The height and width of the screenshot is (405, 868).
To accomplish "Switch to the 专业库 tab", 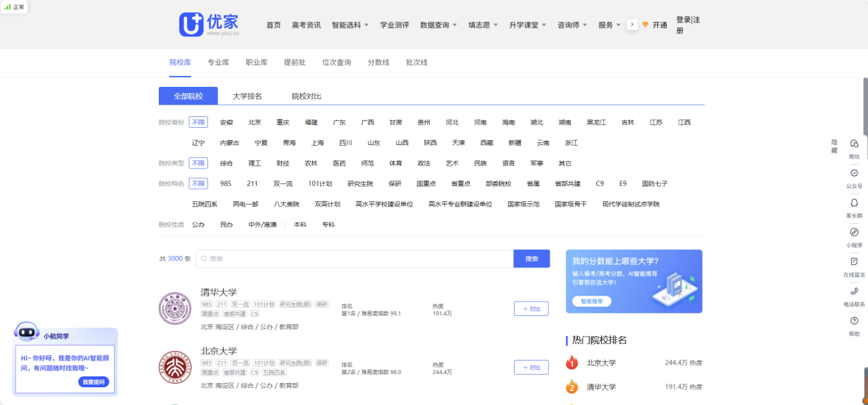I will point(218,62).
